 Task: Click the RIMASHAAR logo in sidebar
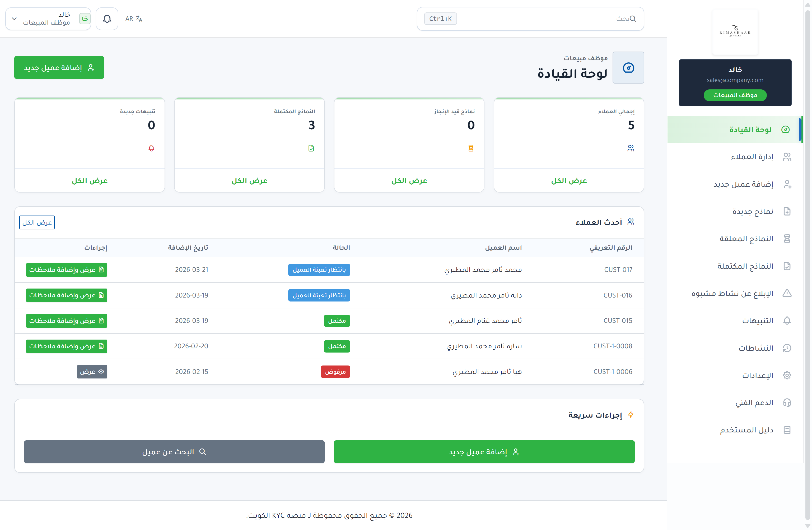click(x=735, y=31)
